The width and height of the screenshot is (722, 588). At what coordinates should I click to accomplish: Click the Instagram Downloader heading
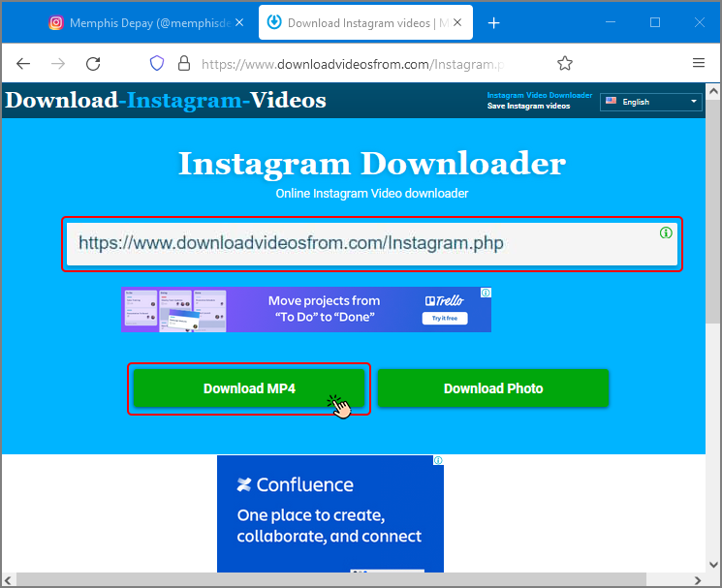click(x=372, y=164)
